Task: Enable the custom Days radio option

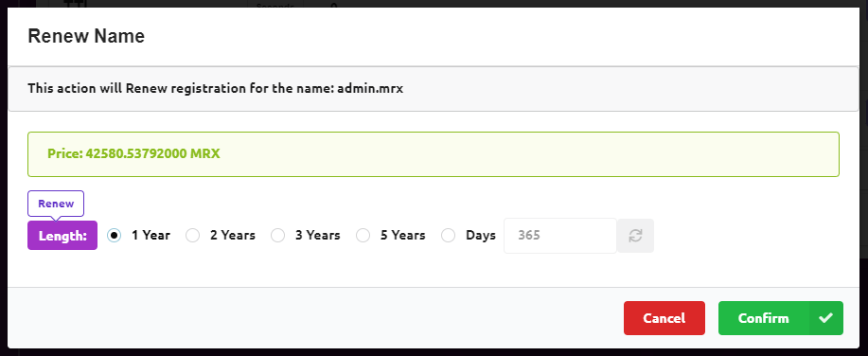Action: click(449, 236)
